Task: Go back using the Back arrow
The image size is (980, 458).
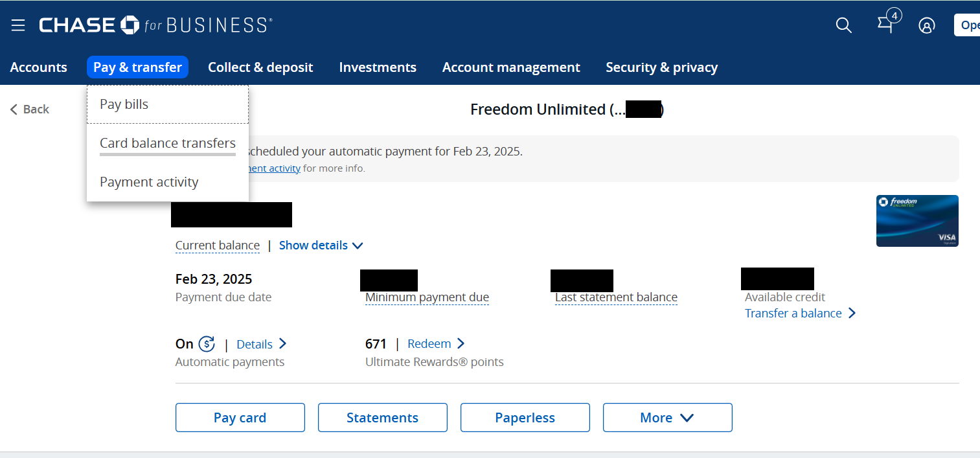Action: tap(30, 109)
